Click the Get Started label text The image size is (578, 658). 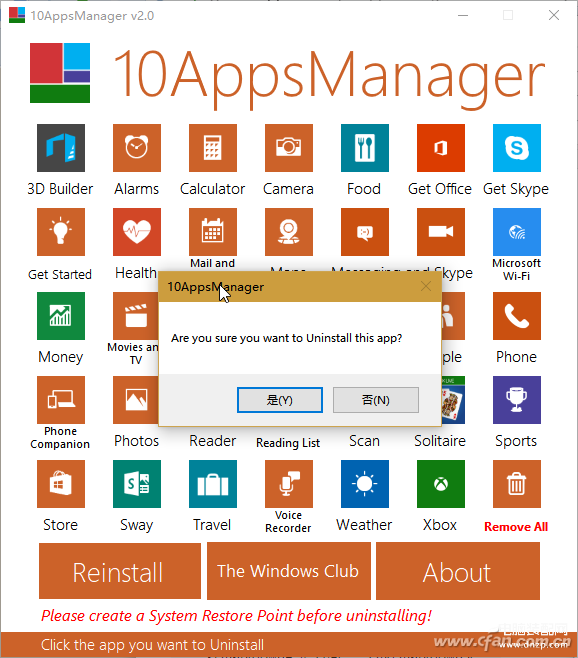(x=60, y=274)
